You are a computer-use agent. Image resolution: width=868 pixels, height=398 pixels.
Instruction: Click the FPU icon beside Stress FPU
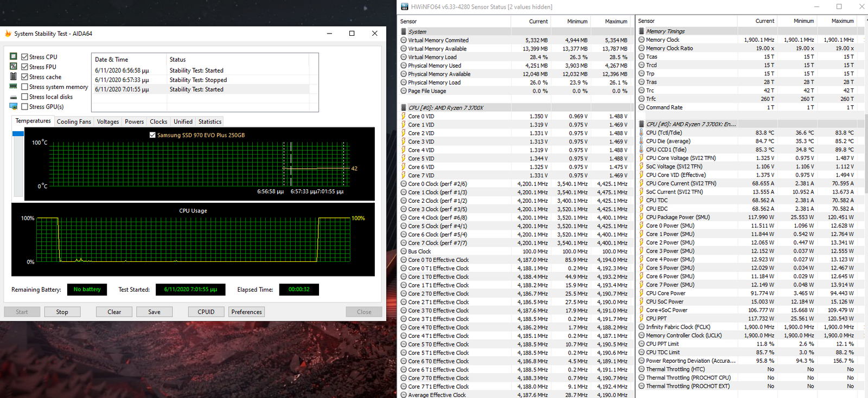point(14,66)
